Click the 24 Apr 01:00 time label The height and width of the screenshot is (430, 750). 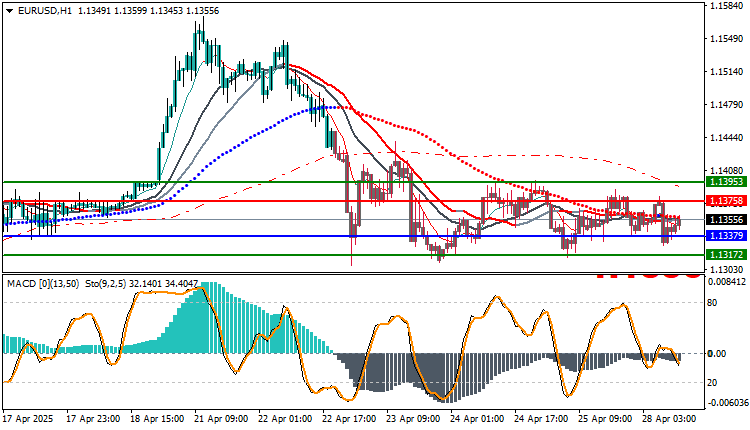tap(477, 419)
